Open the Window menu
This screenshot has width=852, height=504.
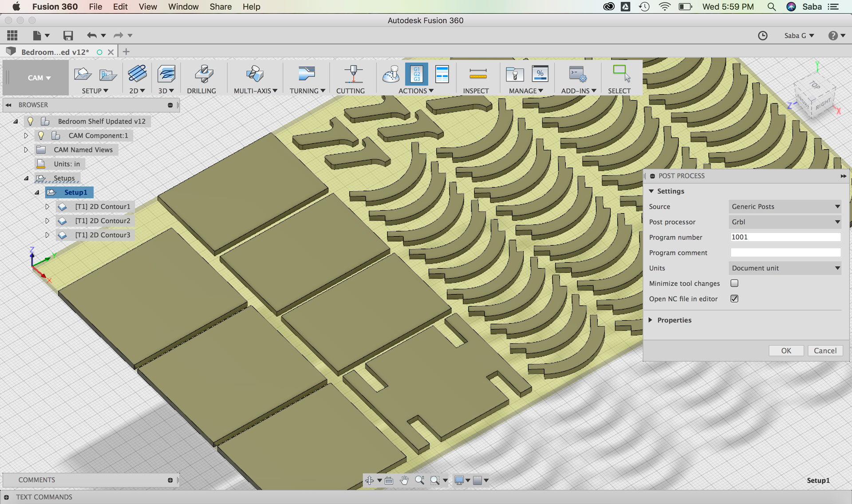point(183,7)
